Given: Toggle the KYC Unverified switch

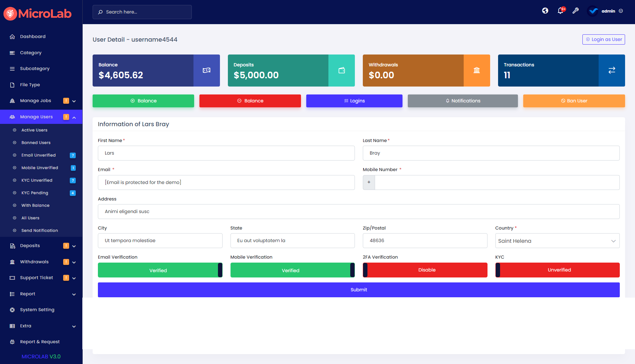Looking at the screenshot, I should 557,270.
